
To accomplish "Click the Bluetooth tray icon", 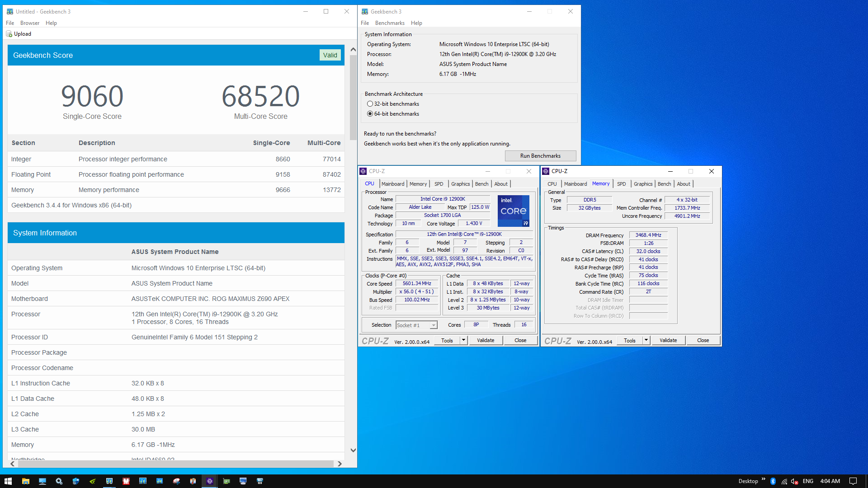I will pyautogui.click(x=773, y=481).
